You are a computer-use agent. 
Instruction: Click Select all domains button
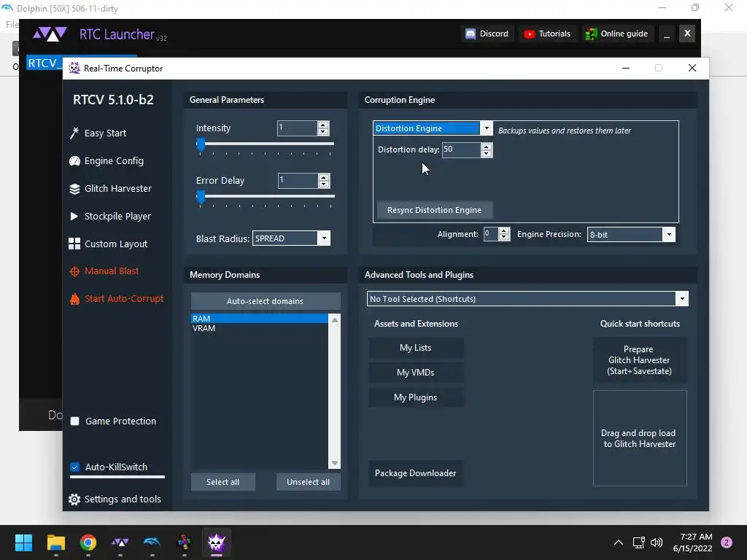(x=223, y=482)
